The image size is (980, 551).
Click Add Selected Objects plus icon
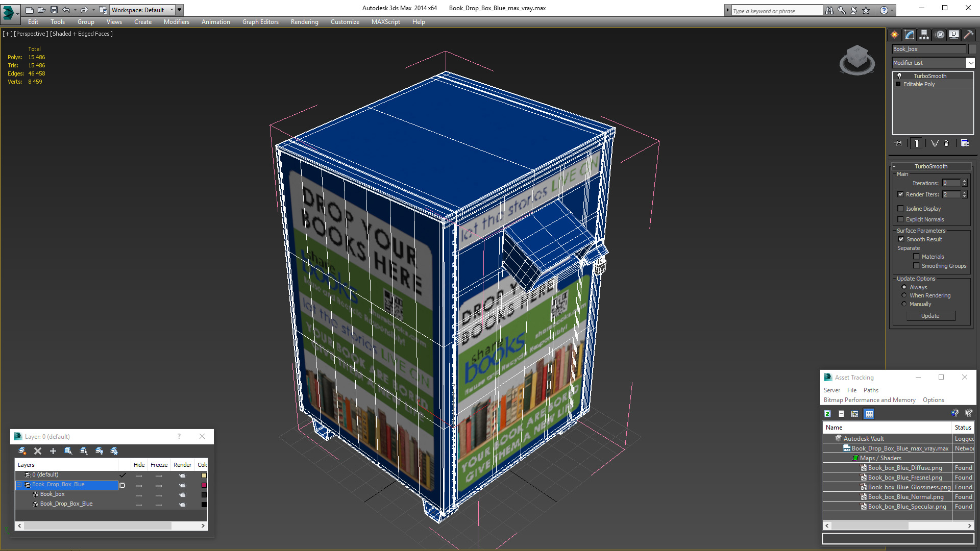[x=53, y=451]
